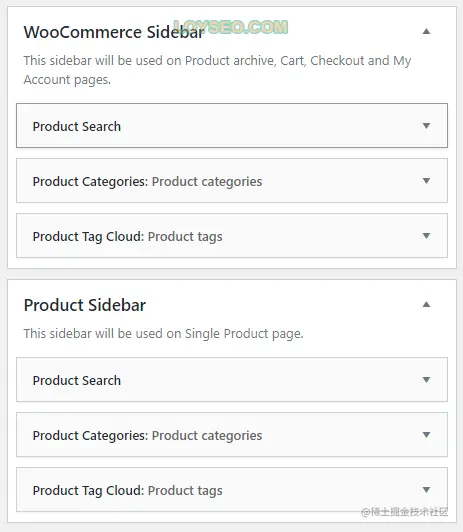
Task: Expand Product Categories arrow in WooCommerce Sidebar
Action: (x=426, y=180)
